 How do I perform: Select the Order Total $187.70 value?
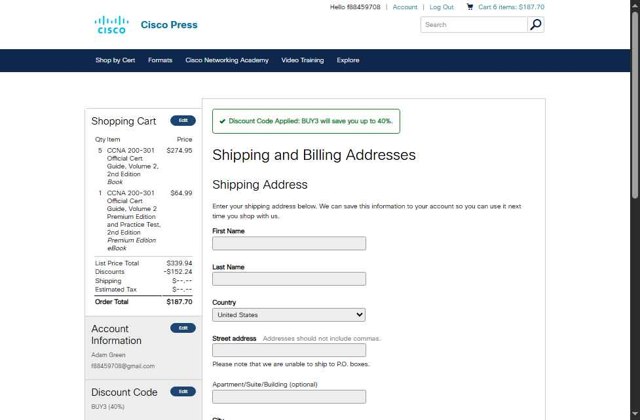click(x=179, y=302)
